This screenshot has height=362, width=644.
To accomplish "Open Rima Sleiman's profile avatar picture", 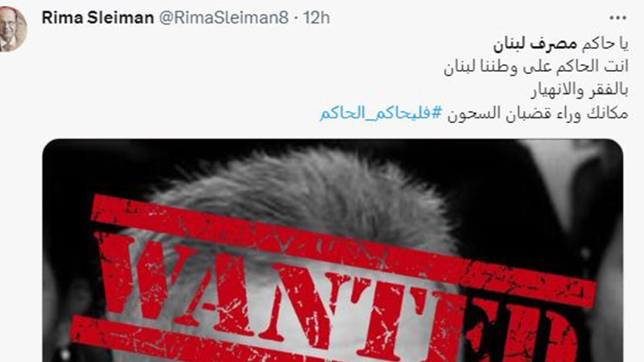I will pos(13,29).
